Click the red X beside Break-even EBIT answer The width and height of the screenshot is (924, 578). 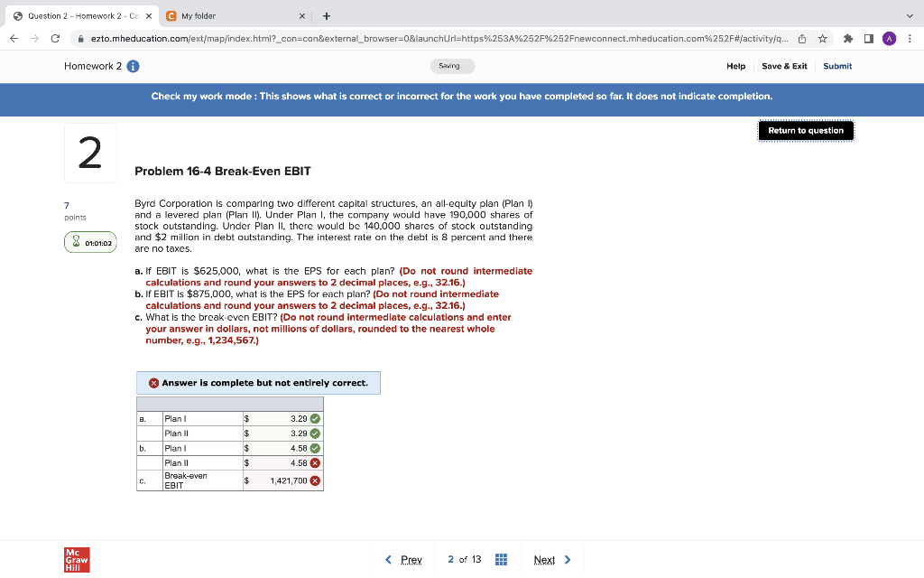point(315,480)
